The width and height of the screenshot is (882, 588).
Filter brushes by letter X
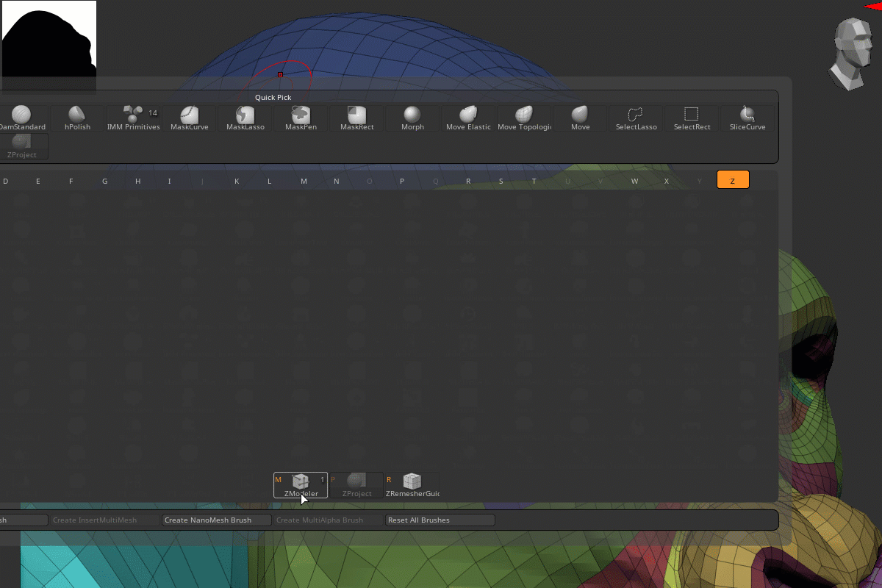(667, 181)
